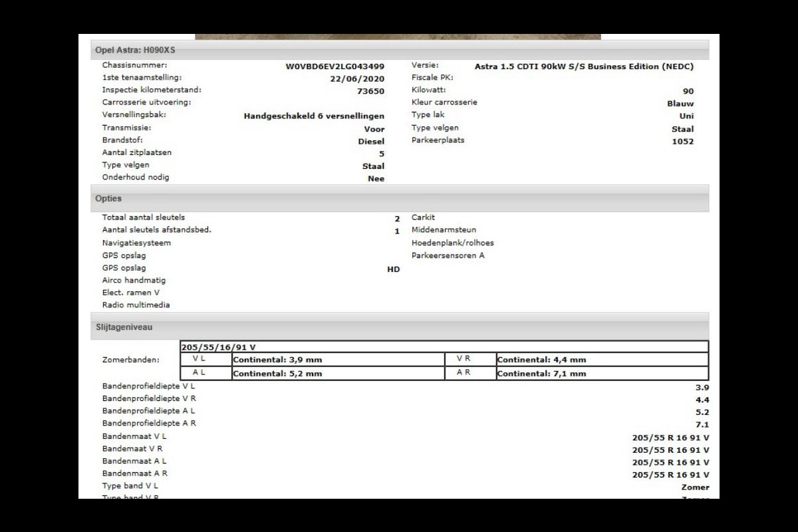Viewport: 798px width, 532px height.
Task: Select chassis number W0VBD6EV2LG043499
Action: click(334, 66)
